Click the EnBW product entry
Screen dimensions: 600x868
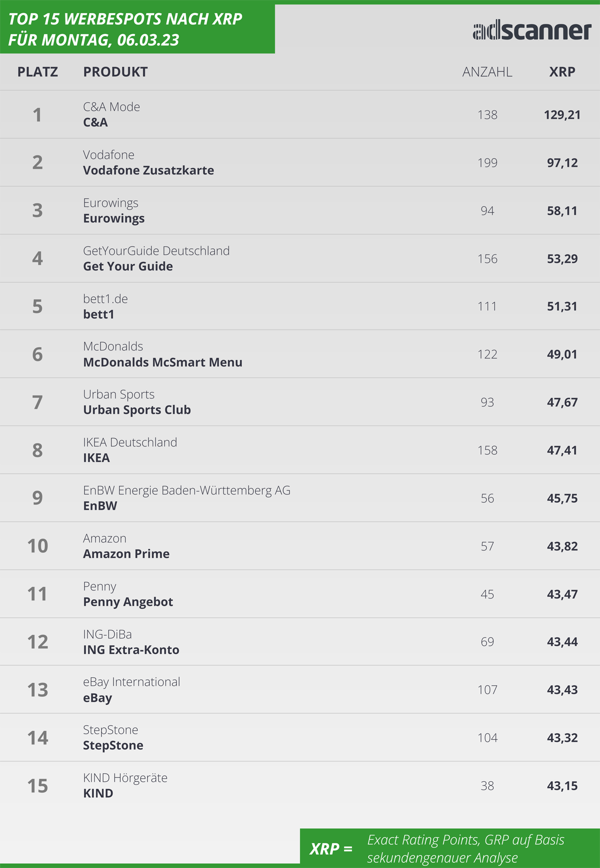pyautogui.click(x=100, y=506)
